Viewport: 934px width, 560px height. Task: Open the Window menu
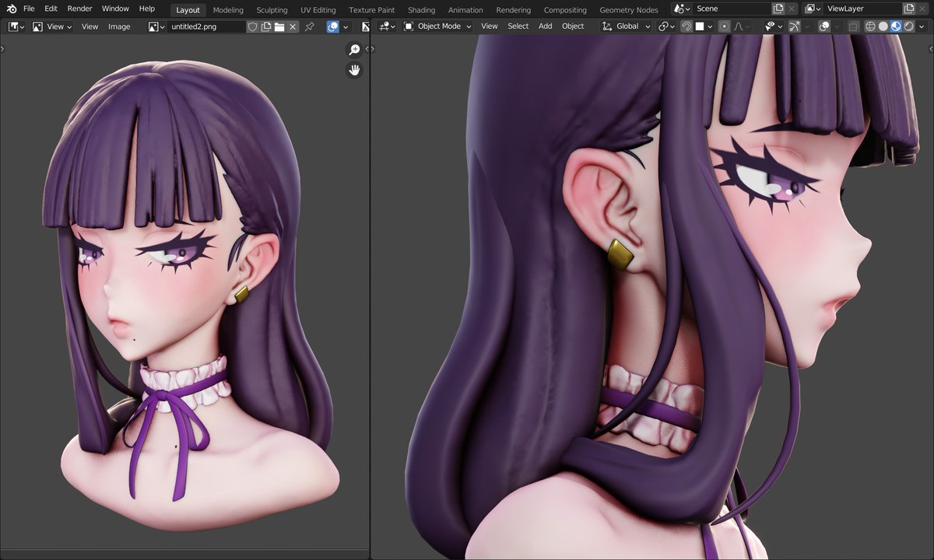(x=115, y=9)
